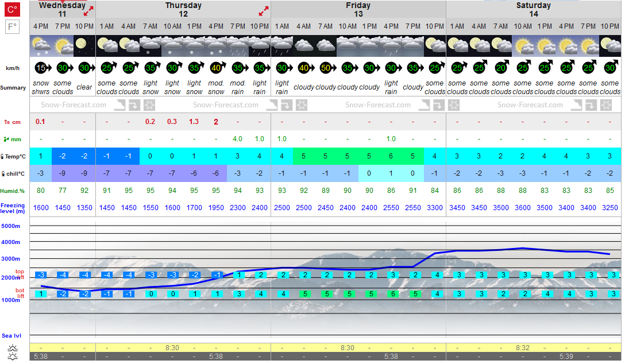Click Saturday 7 AM wind icon showing 20
The image size is (625, 364).
(x=502, y=67)
